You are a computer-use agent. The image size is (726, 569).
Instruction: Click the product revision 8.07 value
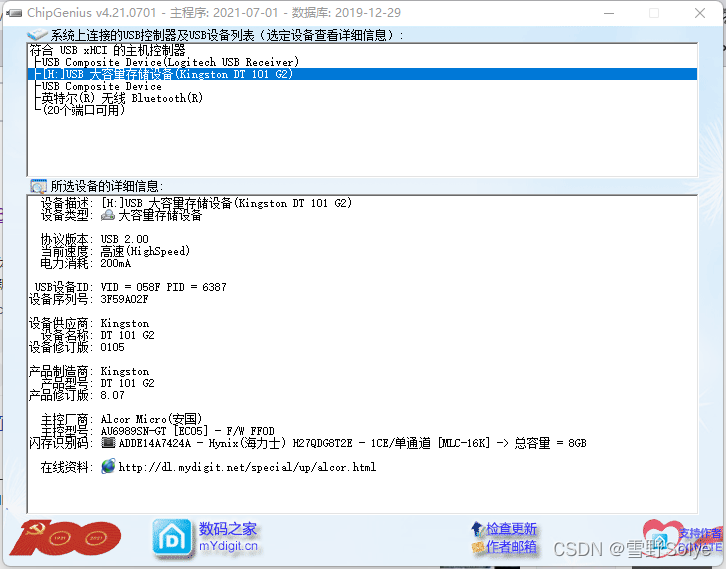click(x=113, y=395)
